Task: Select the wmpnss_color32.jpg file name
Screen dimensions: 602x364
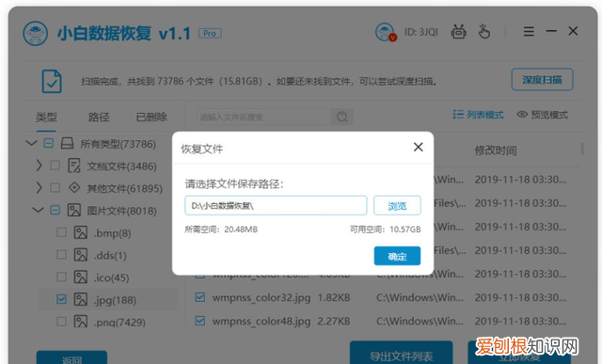Action: [x=261, y=297]
